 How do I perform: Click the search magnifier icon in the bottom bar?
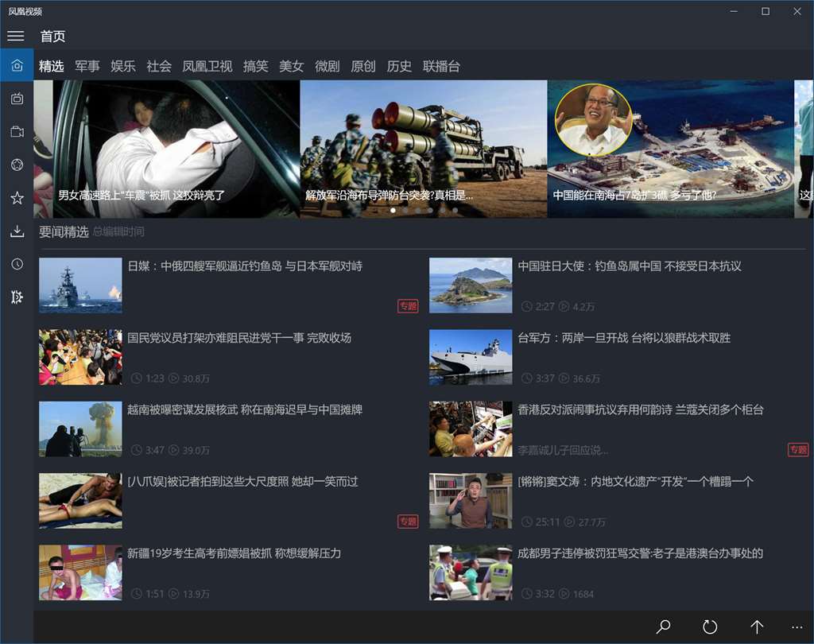[663, 627]
